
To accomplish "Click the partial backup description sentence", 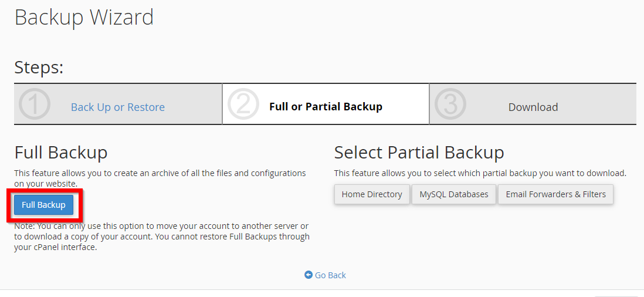I will pos(480,173).
